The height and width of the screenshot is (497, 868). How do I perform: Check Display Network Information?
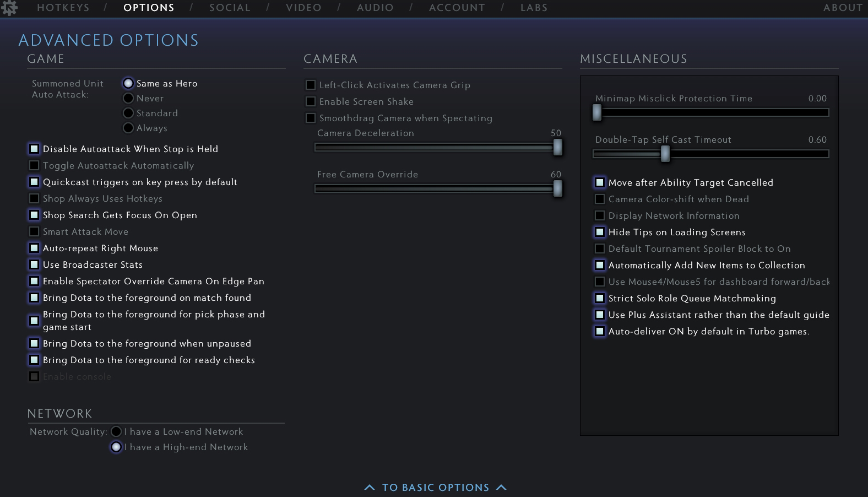coord(600,215)
